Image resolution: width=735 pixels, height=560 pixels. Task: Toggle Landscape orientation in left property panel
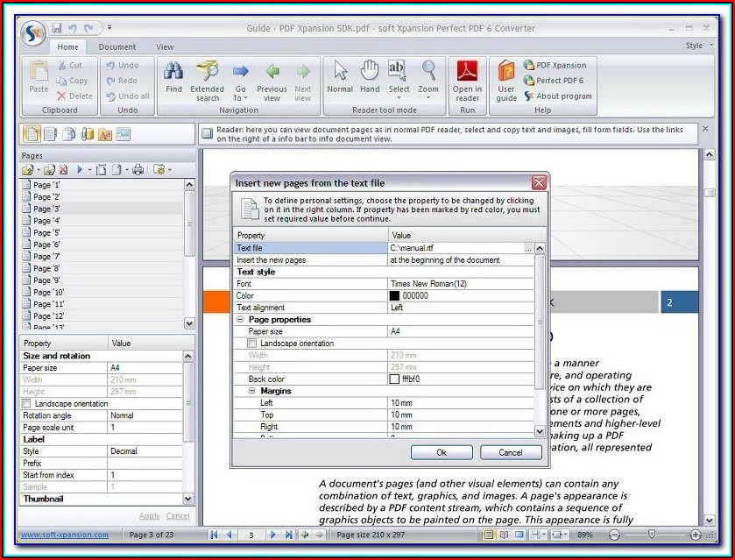coord(26,404)
